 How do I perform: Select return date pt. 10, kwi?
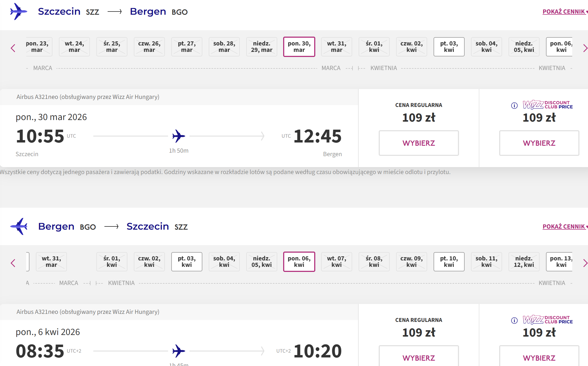pyautogui.click(x=449, y=262)
